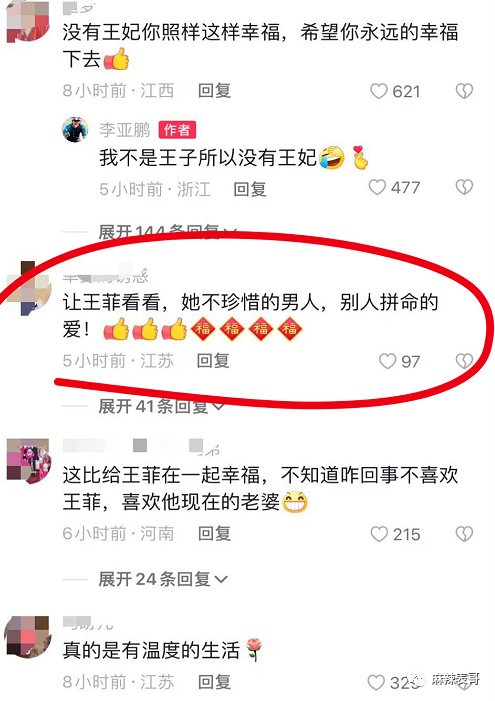Tap broken heart on the 97-like comment
Viewport: 495px width, 701px height.
point(464,361)
